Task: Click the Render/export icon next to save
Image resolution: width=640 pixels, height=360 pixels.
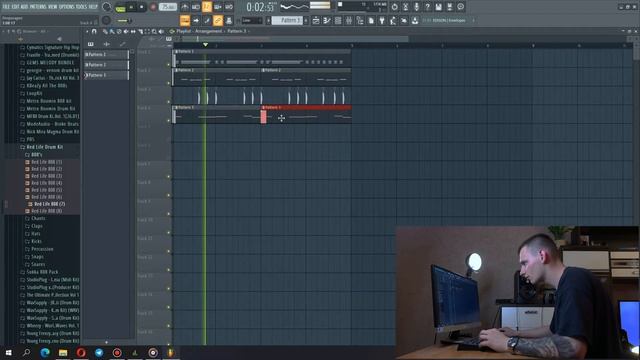Action: [449, 7]
